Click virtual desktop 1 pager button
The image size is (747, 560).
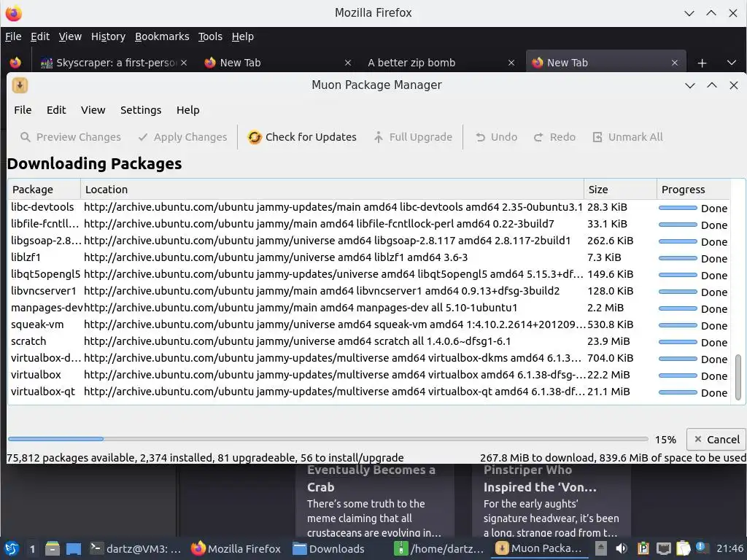32,549
